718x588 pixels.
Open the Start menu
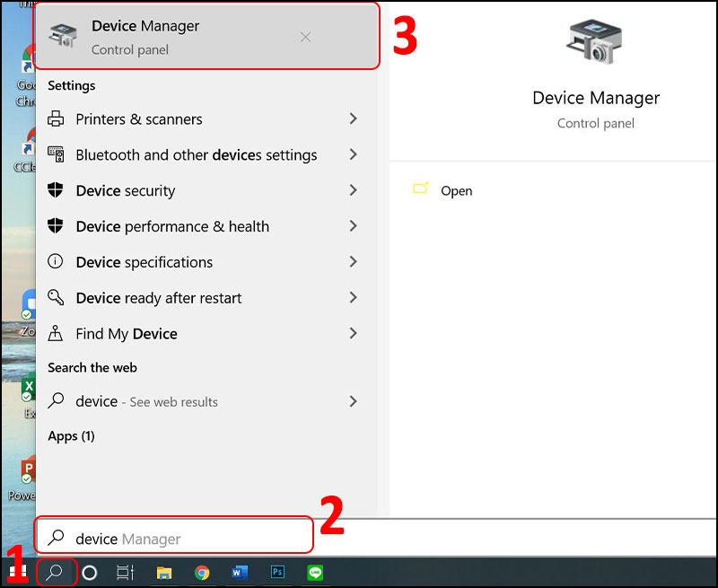tap(16, 572)
